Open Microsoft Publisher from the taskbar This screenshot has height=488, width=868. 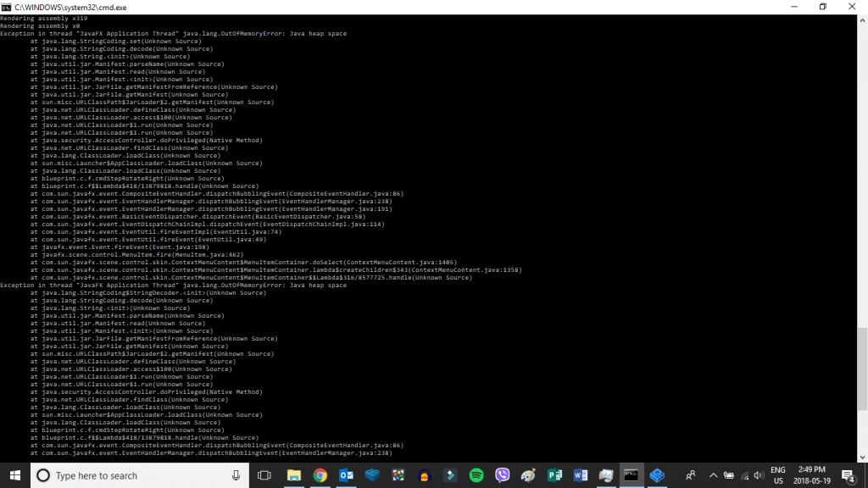pos(554,475)
